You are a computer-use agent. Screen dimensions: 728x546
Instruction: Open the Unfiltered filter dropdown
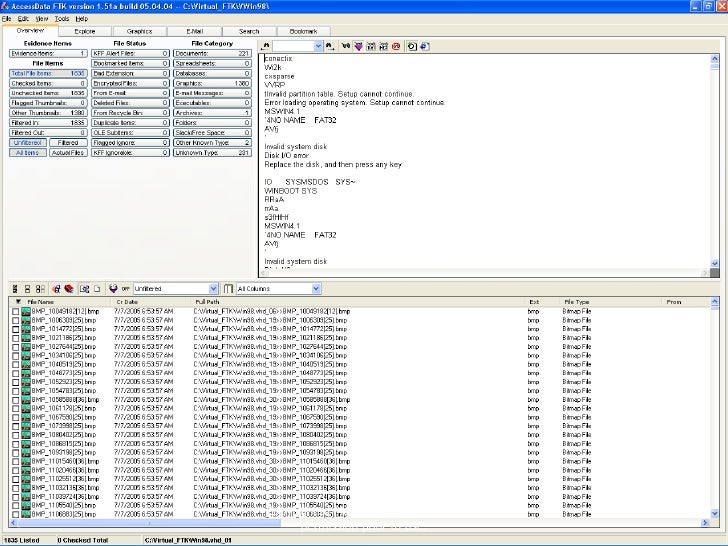[213, 289]
